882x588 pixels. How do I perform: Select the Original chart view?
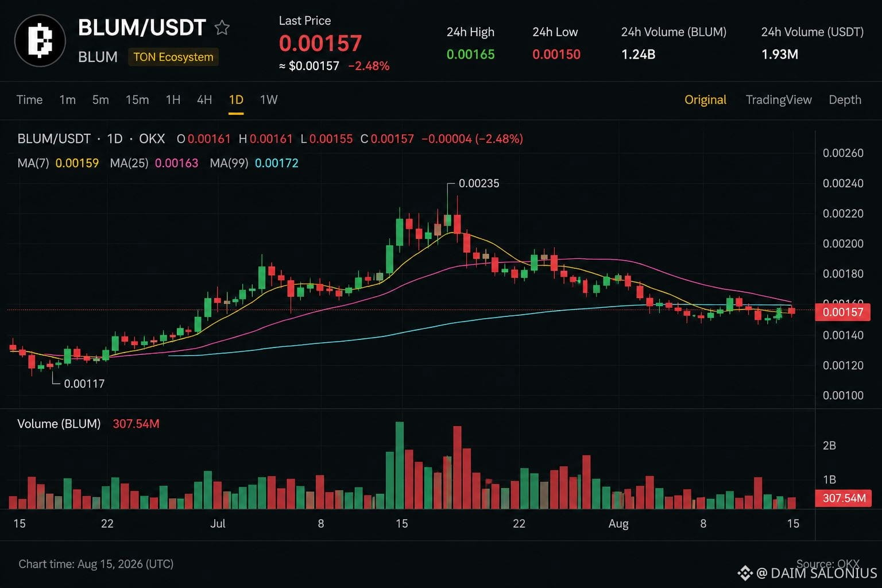(705, 100)
